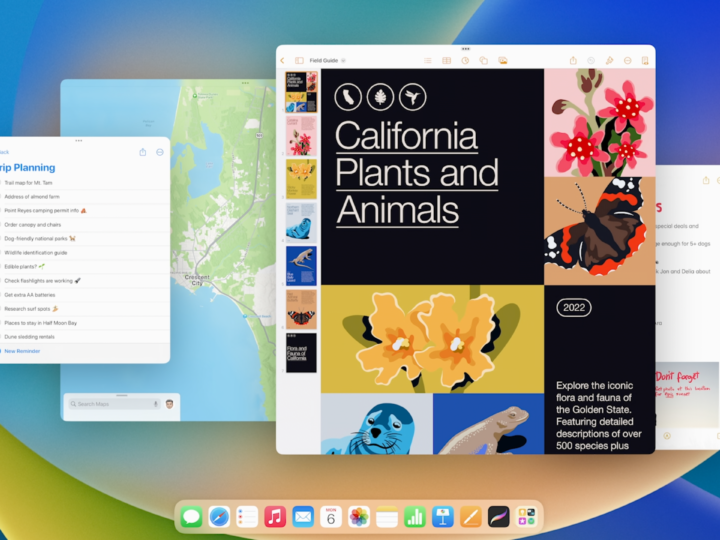Viewport: 720px width, 540px height.
Task: Click the insert table icon in Pages toolbar
Action: click(x=447, y=61)
